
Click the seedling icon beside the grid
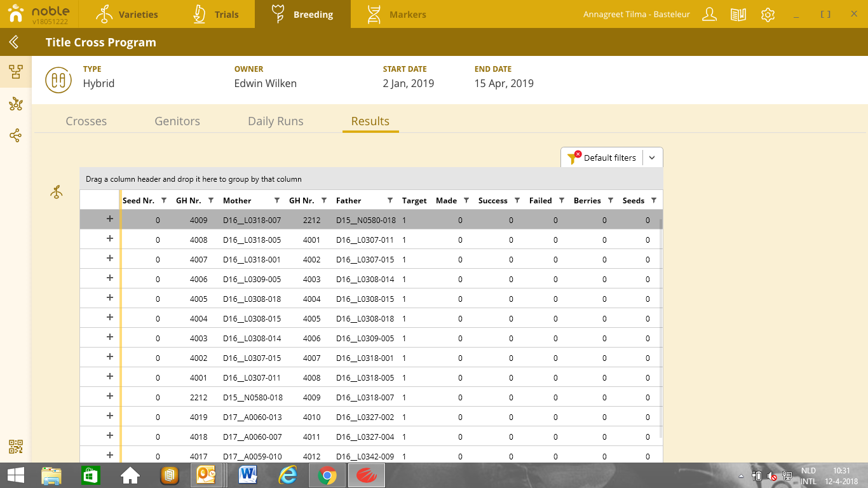57,192
